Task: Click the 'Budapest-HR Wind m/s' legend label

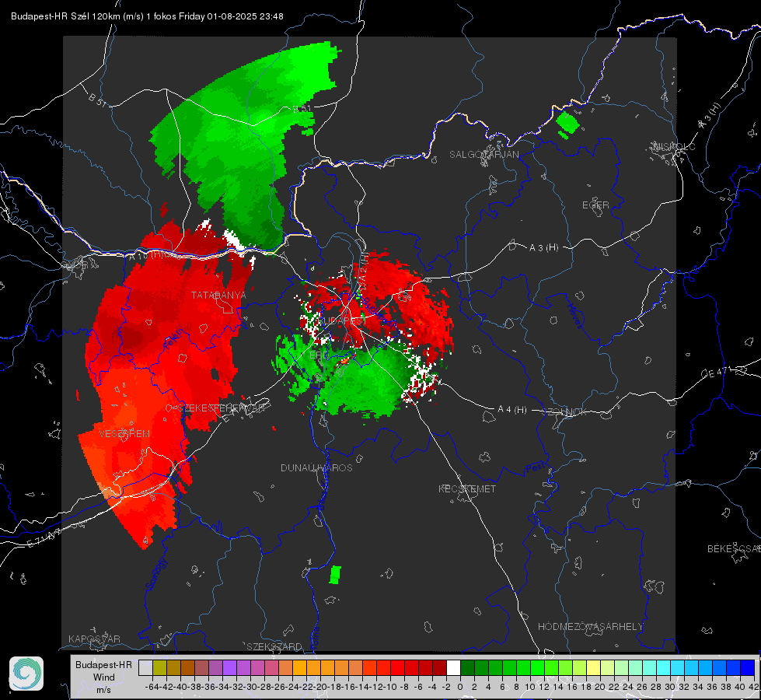Action: [x=103, y=677]
